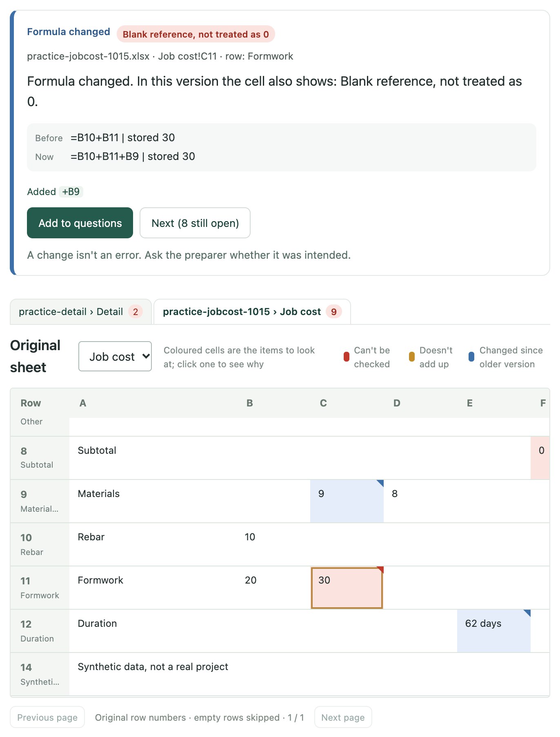Click the blue Changed since older version swatch
Viewport: 560px width, 737px height.
pos(471,357)
